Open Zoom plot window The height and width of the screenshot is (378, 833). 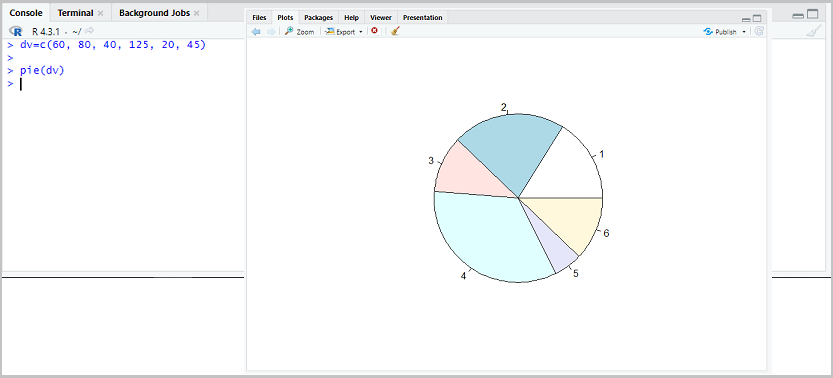click(x=300, y=32)
